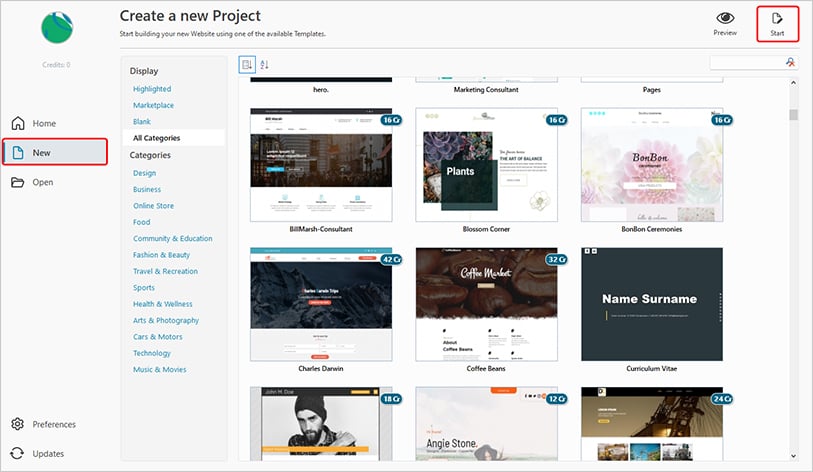Select Open in the sidebar

point(54,182)
